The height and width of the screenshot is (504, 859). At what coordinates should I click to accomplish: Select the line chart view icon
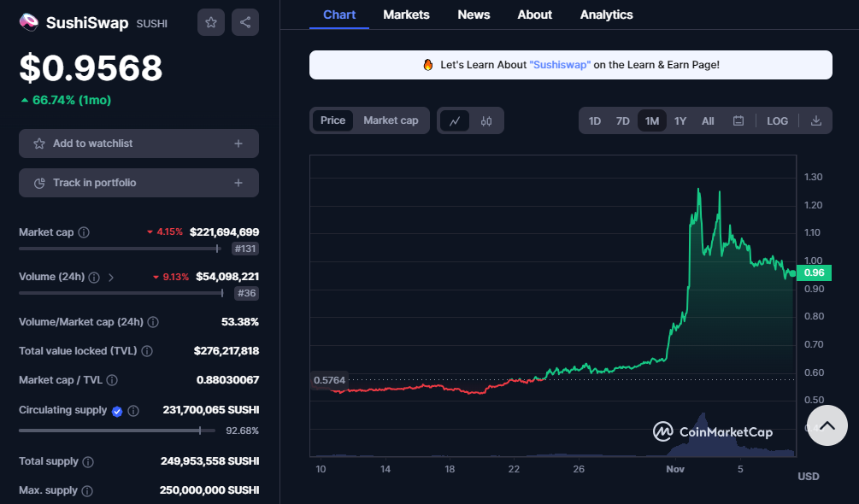click(455, 121)
